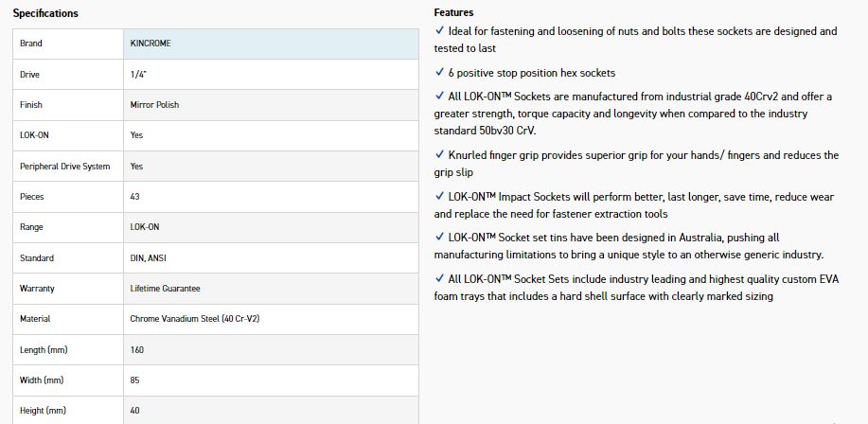Click the "Features" heading
The image size is (868, 424).
pos(453,12)
